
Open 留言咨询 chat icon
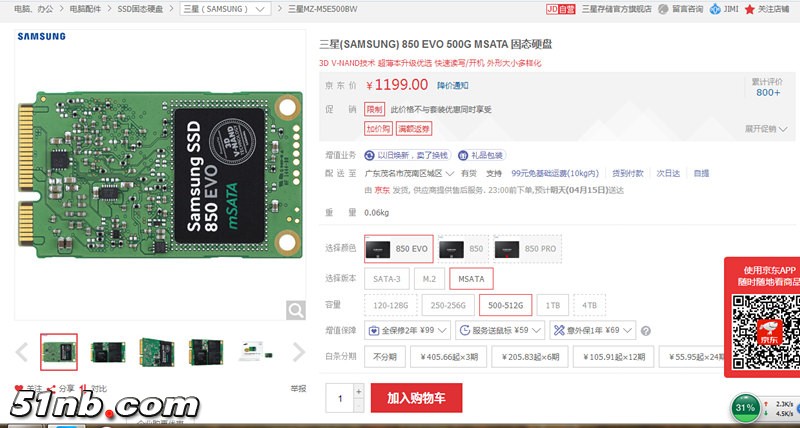[x=663, y=9]
